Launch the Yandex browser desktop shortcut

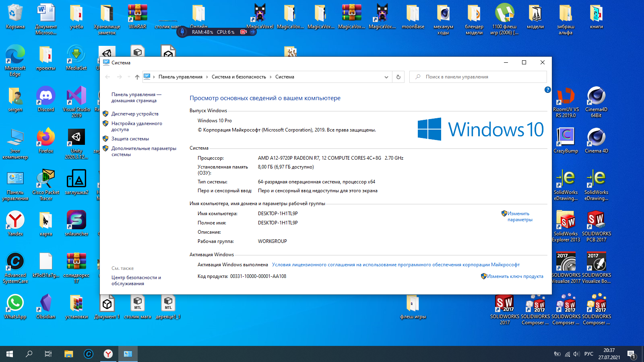pyautogui.click(x=15, y=223)
